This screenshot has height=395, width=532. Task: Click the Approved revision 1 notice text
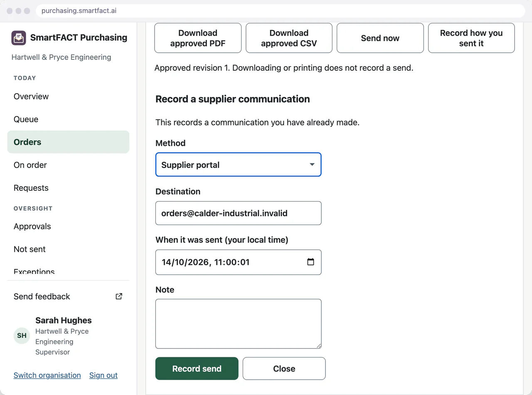point(284,68)
